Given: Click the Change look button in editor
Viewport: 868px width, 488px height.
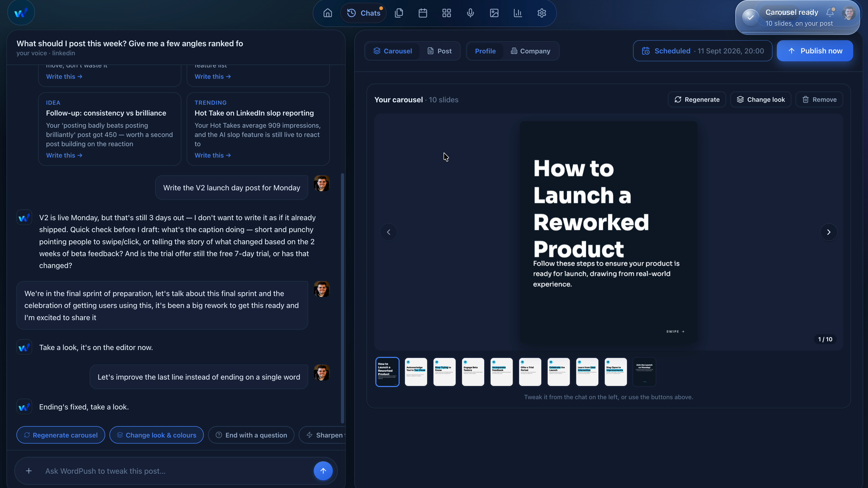Looking at the screenshot, I should point(760,100).
